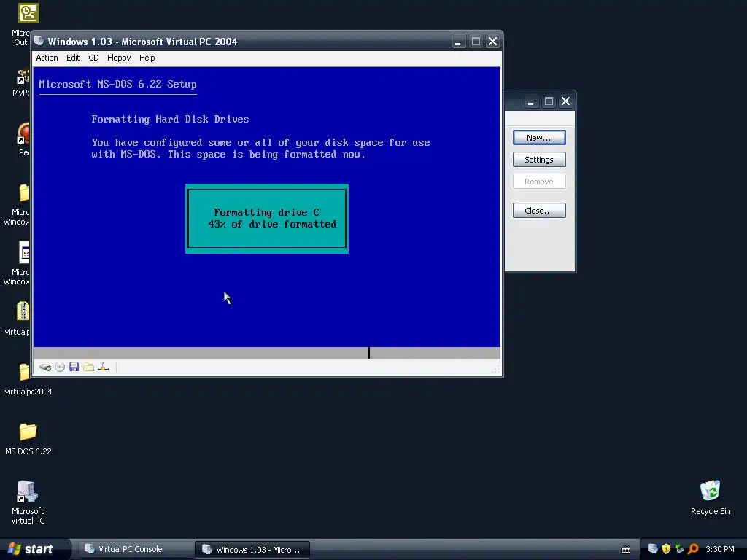This screenshot has width=747, height=560.
Task: Open the Virtual PC title bar system icon
Action: coord(39,42)
